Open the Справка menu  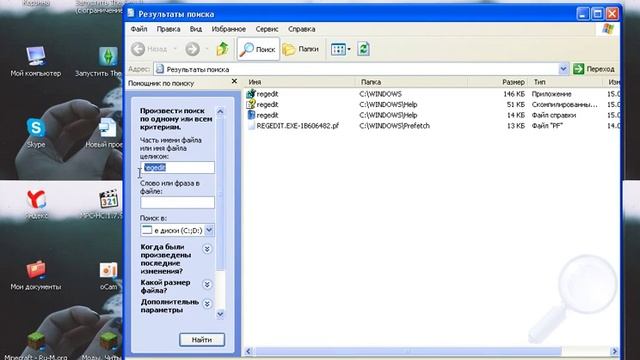pos(301,29)
